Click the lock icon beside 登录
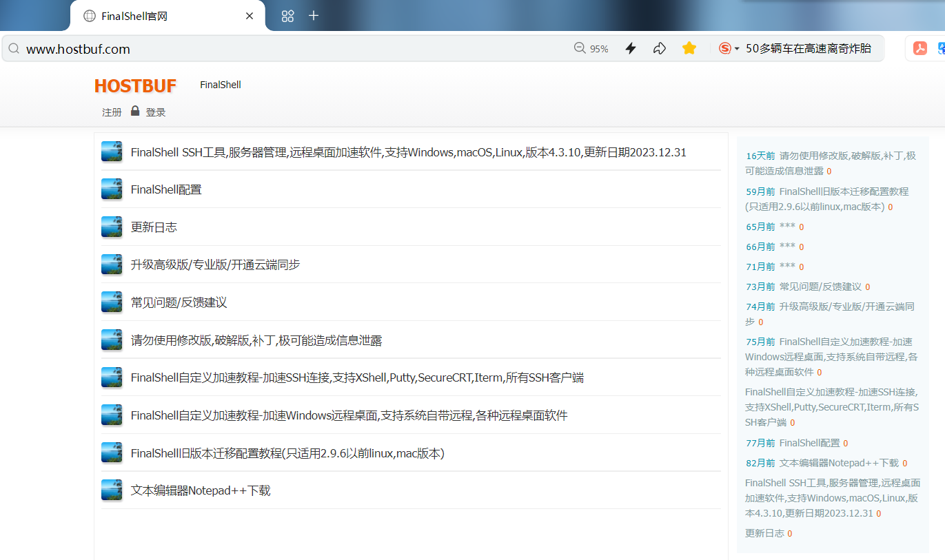945x560 pixels. pyautogui.click(x=135, y=111)
